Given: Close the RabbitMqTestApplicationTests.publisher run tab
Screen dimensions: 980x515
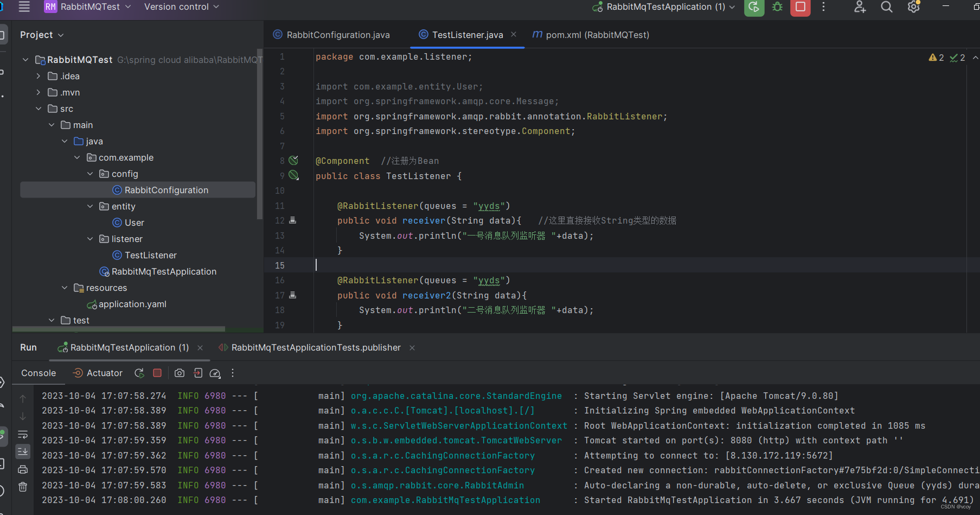Looking at the screenshot, I should tap(412, 348).
